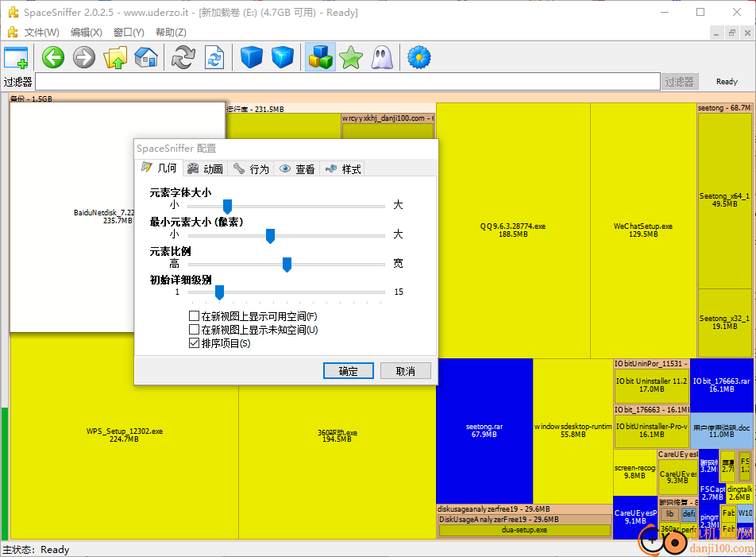Click the document refresh rescan icon
The height and width of the screenshot is (557, 756).
(x=214, y=57)
